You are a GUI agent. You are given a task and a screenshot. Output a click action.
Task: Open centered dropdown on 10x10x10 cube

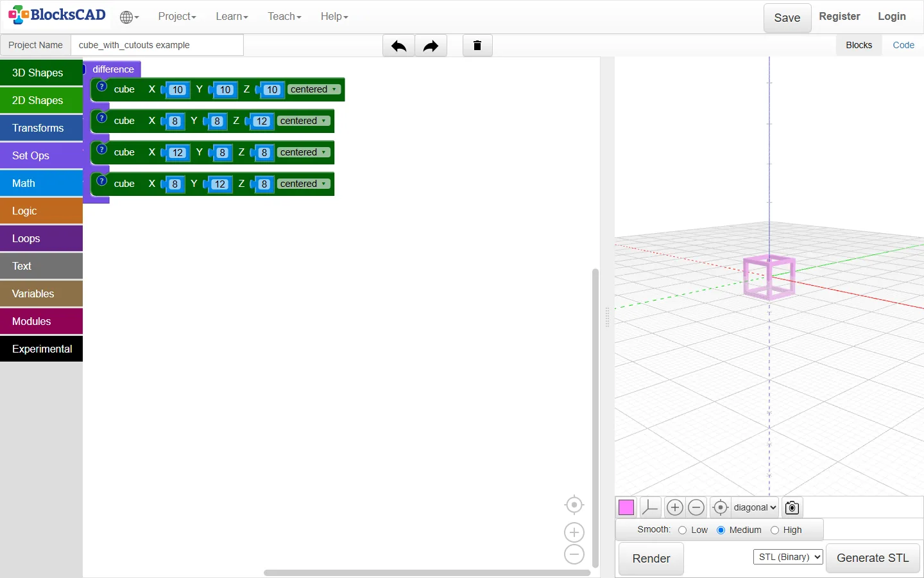(314, 90)
